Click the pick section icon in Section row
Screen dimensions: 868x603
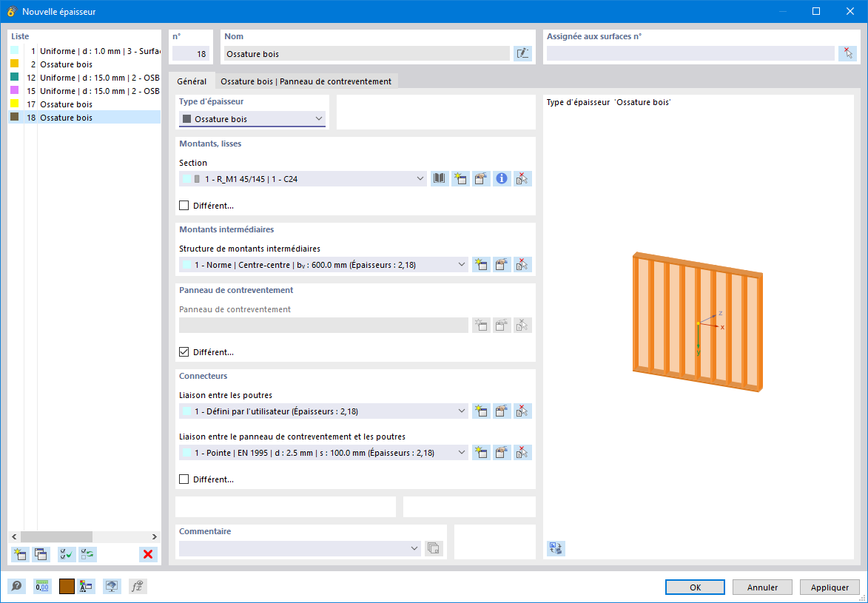pos(522,179)
